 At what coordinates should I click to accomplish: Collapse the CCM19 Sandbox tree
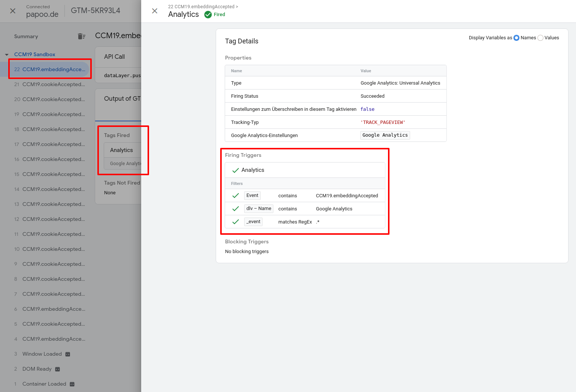pos(7,55)
